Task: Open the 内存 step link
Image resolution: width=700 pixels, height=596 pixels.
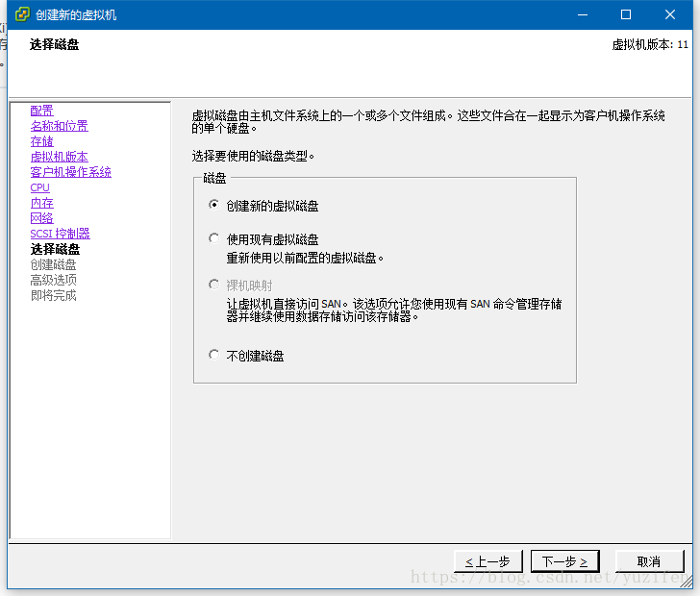Action: (x=41, y=203)
